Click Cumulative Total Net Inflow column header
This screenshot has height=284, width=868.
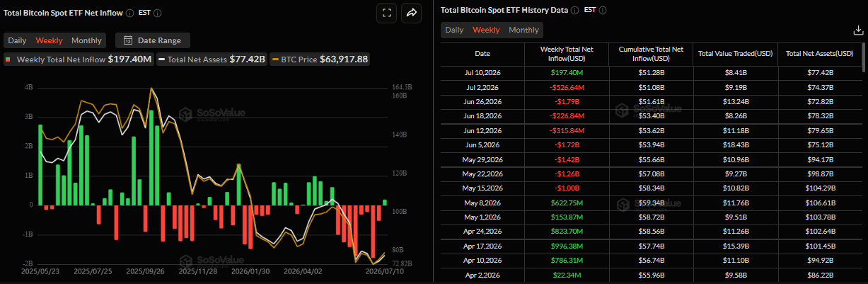pos(650,54)
